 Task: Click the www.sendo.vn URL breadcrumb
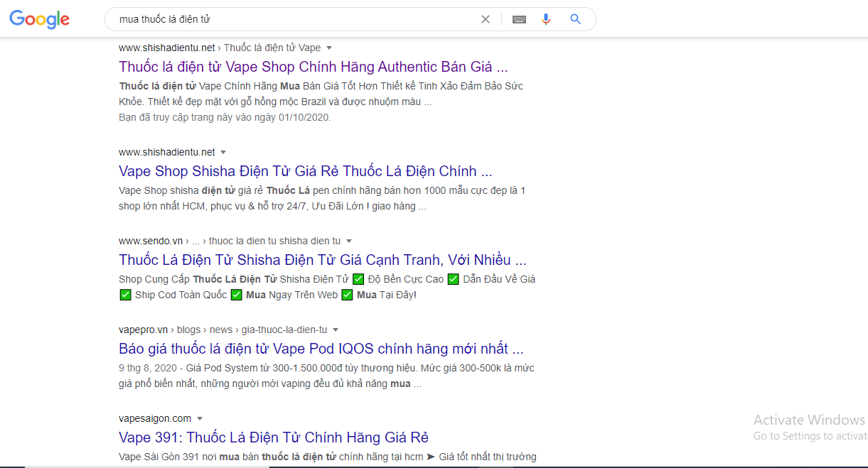[151, 241]
